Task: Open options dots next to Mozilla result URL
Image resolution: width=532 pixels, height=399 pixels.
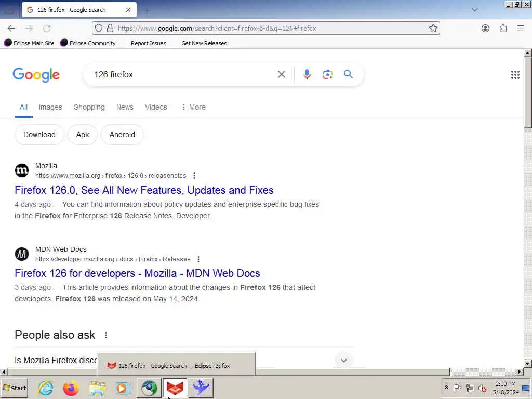Action: (x=194, y=176)
